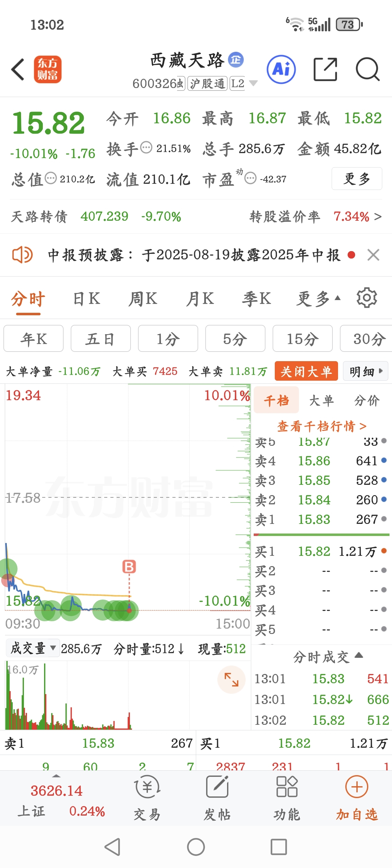Image resolution: width=392 pixels, height=868 pixels.
Task: Open the 成交量 indicator dropdown
Action: (33, 648)
